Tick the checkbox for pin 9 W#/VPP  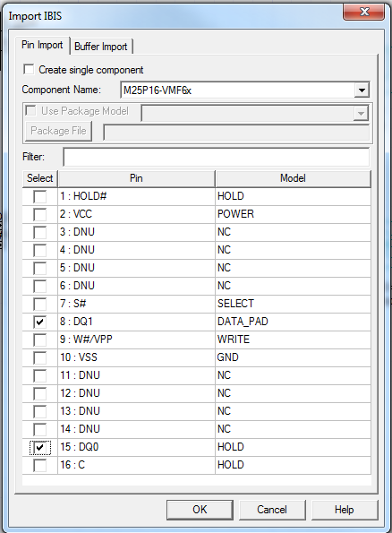tap(40, 340)
